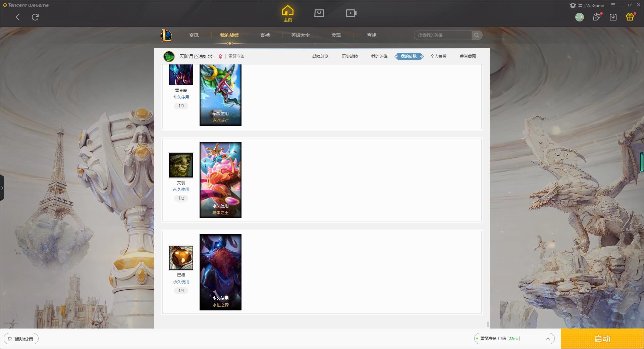Switch to the 我的战绩 tab
The width and height of the screenshot is (644, 349).
(x=229, y=35)
